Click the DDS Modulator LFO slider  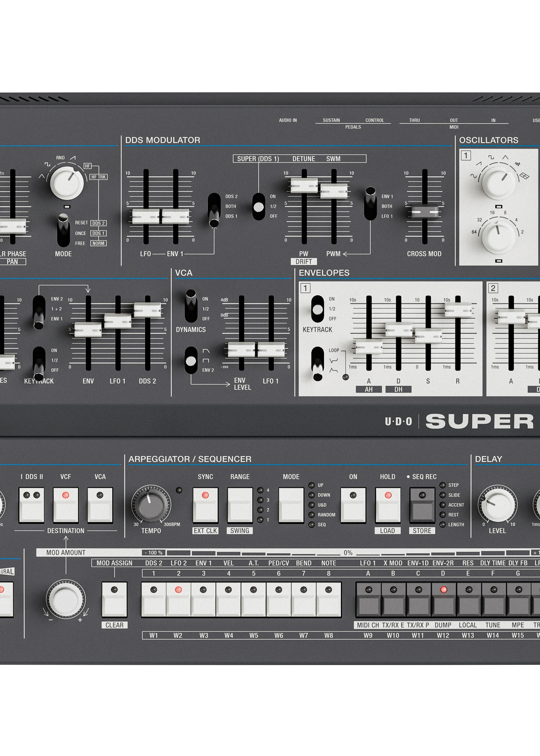(x=146, y=216)
